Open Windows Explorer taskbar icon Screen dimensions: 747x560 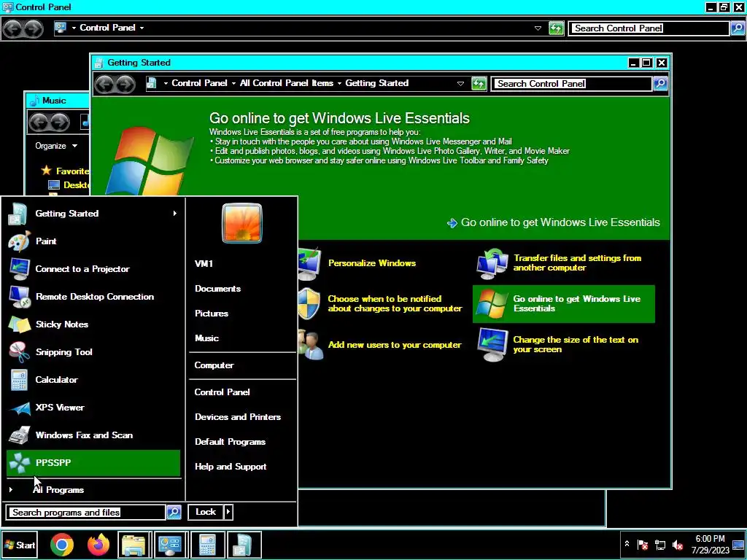point(134,545)
